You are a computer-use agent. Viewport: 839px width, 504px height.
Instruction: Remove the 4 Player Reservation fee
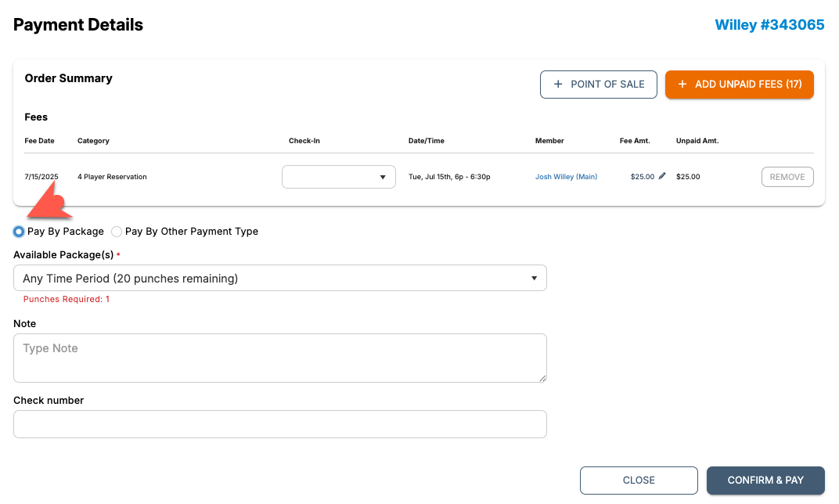(x=787, y=177)
